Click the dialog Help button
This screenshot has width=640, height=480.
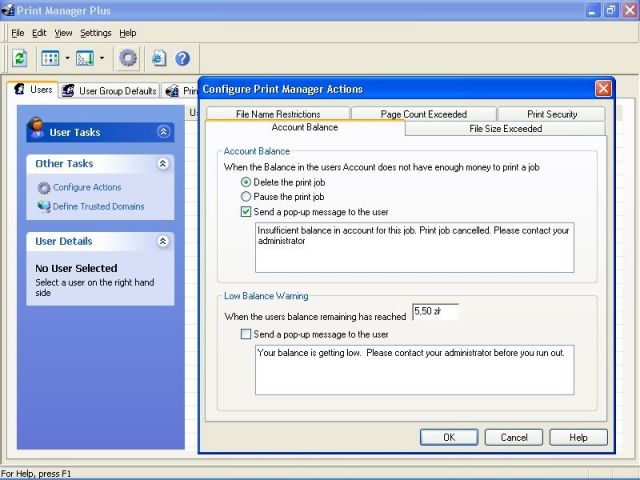pyautogui.click(x=578, y=438)
